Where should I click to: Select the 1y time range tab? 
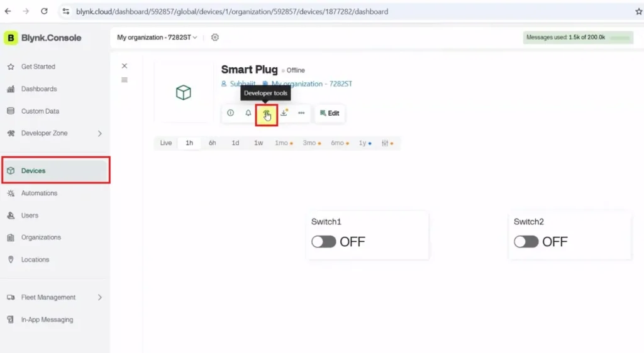(365, 143)
